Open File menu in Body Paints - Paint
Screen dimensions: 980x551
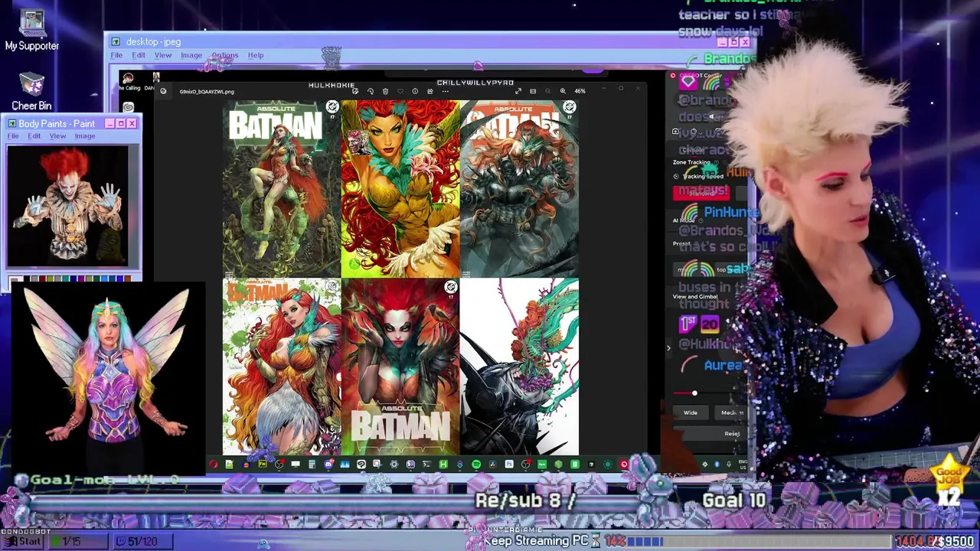pyautogui.click(x=13, y=136)
